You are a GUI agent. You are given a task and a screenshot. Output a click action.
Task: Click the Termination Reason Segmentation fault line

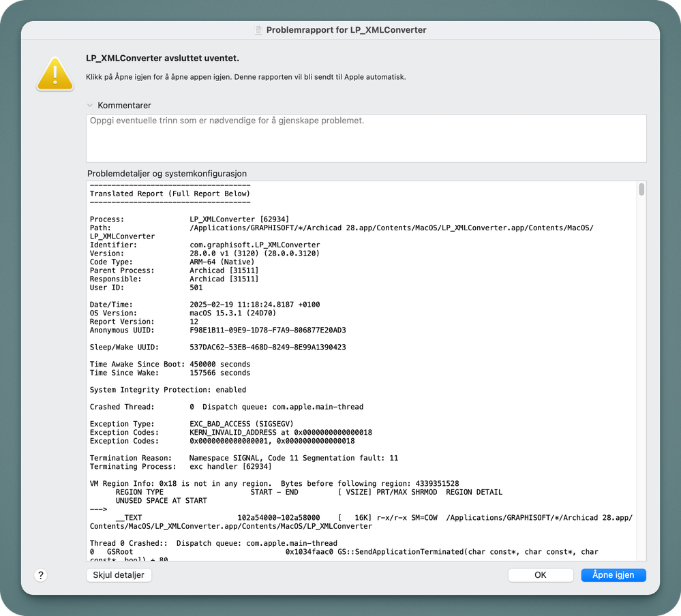click(243, 458)
